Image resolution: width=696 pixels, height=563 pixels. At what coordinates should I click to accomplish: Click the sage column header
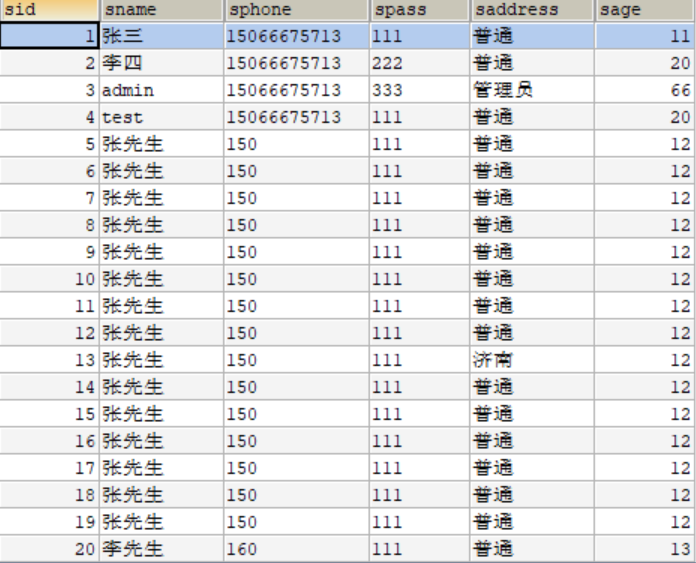point(645,10)
